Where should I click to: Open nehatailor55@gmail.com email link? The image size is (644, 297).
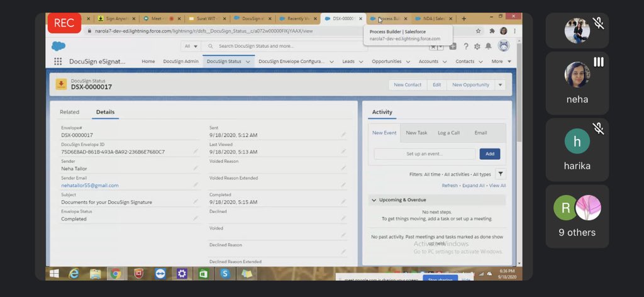tap(90, 185)
